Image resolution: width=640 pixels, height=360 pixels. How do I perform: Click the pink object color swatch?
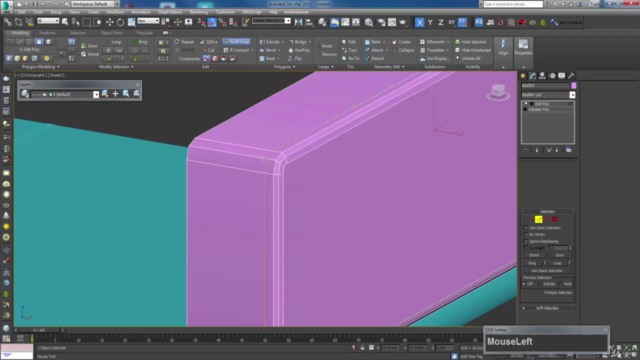click(573, 86)
